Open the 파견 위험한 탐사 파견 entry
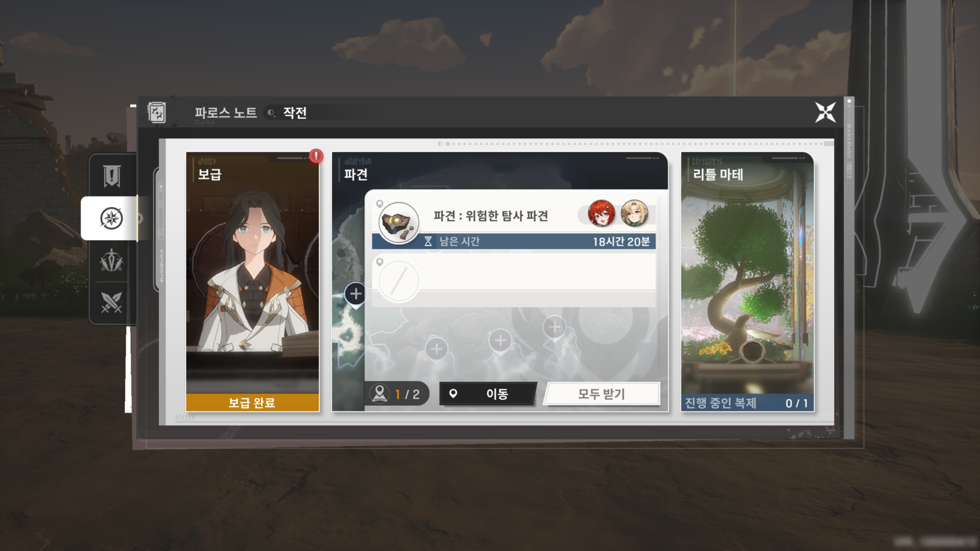This screenshot has width=980, height=551. pyautogui.click(x=513, y=224)
